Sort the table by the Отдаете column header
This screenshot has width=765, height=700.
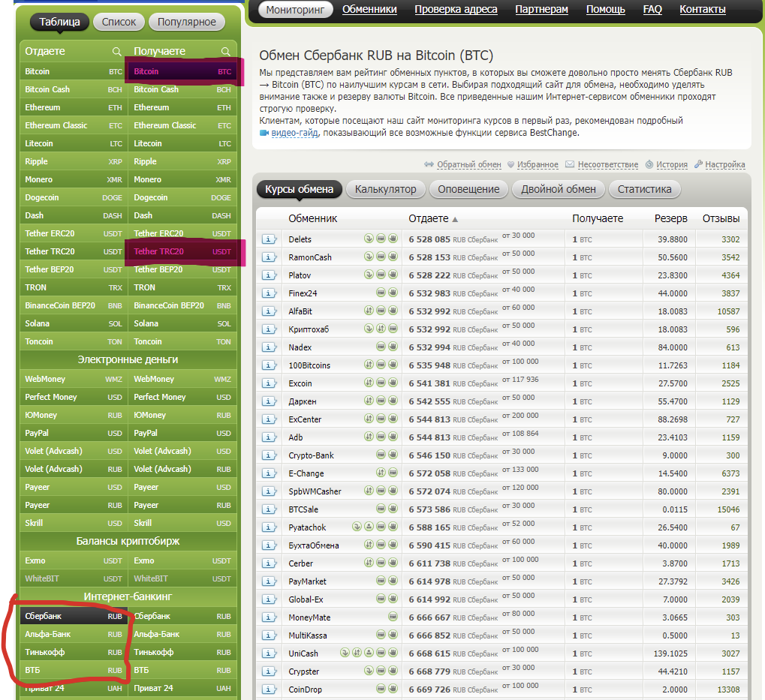[429, 218]
